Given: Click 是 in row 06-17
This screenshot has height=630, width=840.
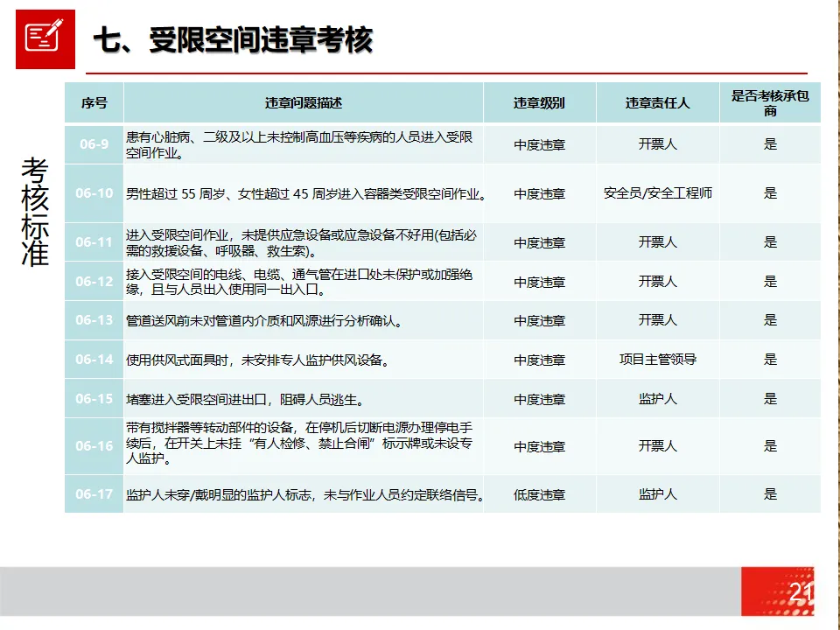Looking at the screenshot, I should coord(770,493).
